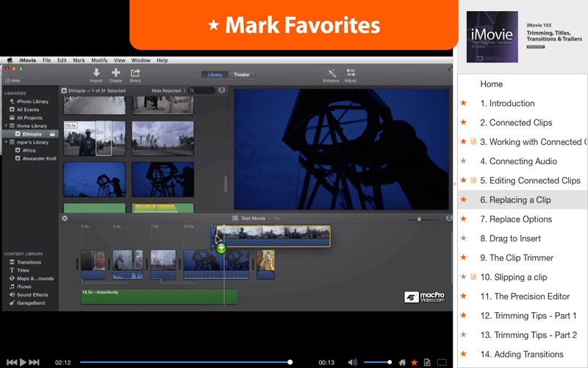
Task: Open the Adjust controls icon
Action: (x=351, y=72)
